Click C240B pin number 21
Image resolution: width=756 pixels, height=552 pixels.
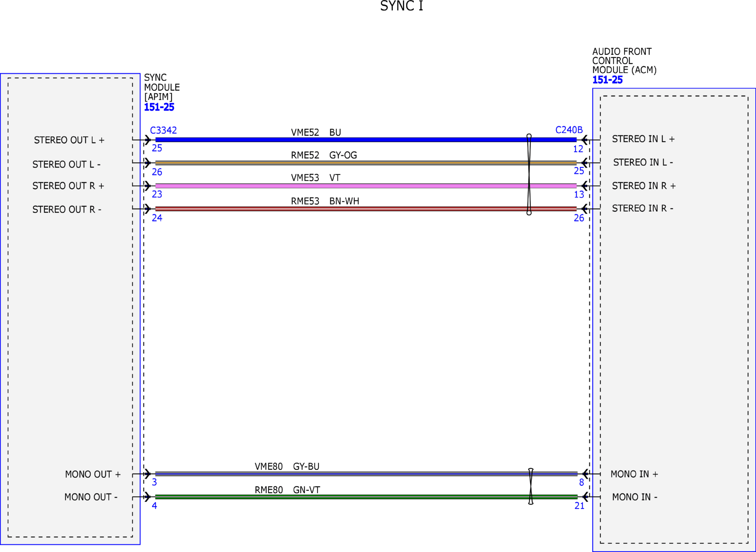coord(579,506)
